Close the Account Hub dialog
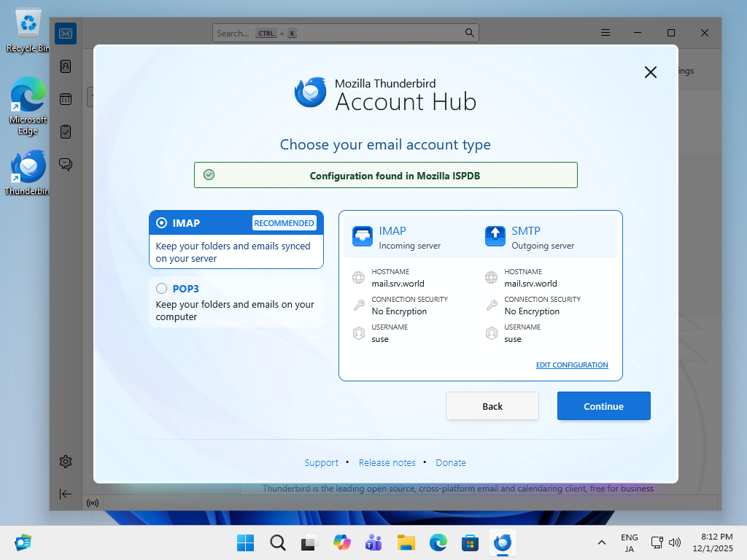The height and width of the screenshot is (560, 747). 651,71
